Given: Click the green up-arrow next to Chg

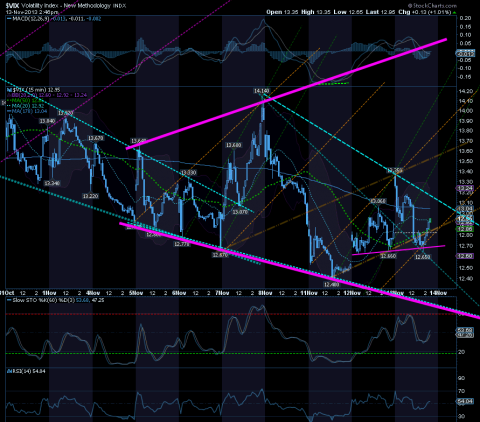Looking at the screenshot, I should tap(454, 12).
